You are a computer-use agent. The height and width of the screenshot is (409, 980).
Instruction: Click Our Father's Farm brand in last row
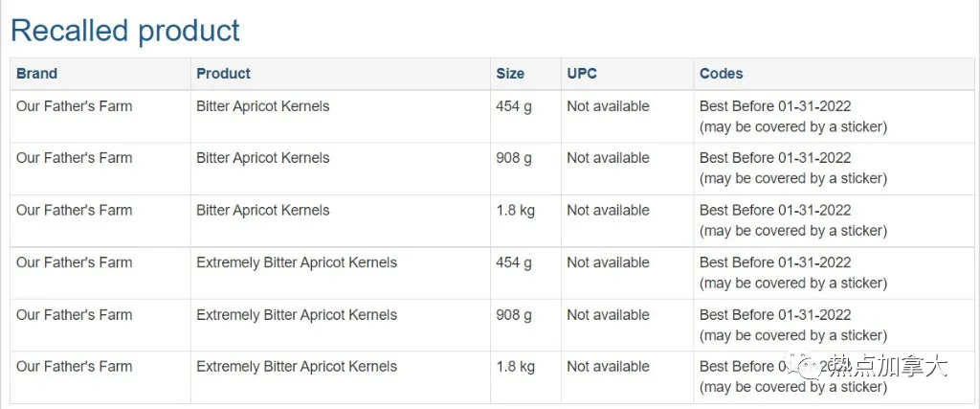coord(75,367)
